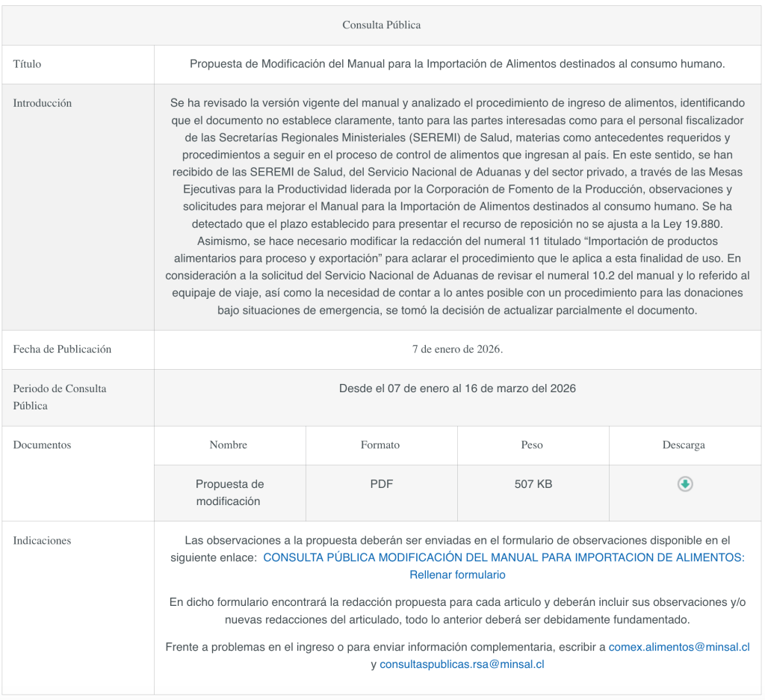The height and width of the screenshot is (700, 765).
Task: Click the Documentos row label
Action: (x=42, y=445)
